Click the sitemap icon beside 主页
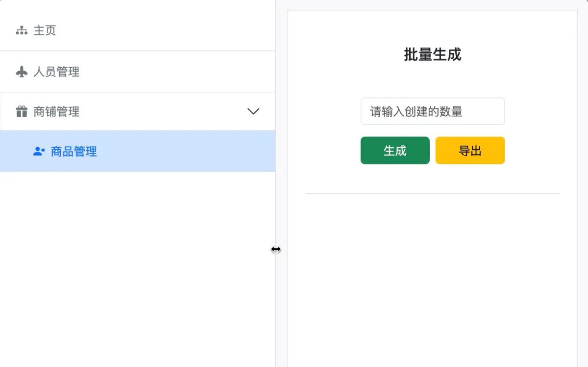Image resolution: width=588 pixels, height=367 pixels. pyautogui.click(x=22, y=30)
